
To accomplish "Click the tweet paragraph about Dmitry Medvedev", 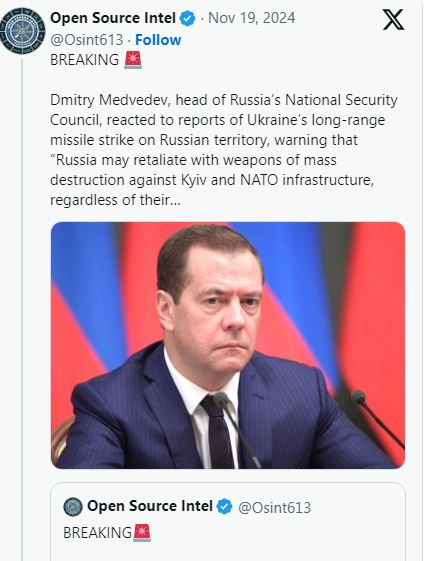I will tap(224, 150).
